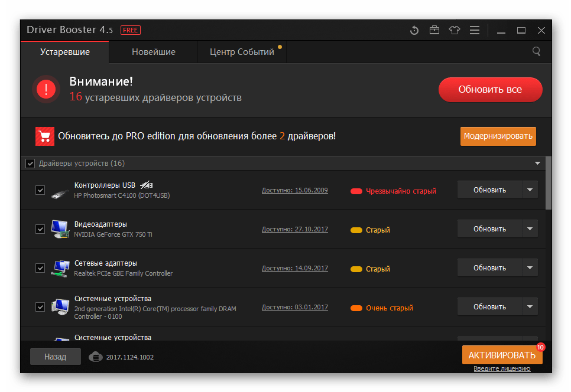Screen dimensions: 571x392
Task: Open the toolbox icon in title bar
Action: coord(434,30)
